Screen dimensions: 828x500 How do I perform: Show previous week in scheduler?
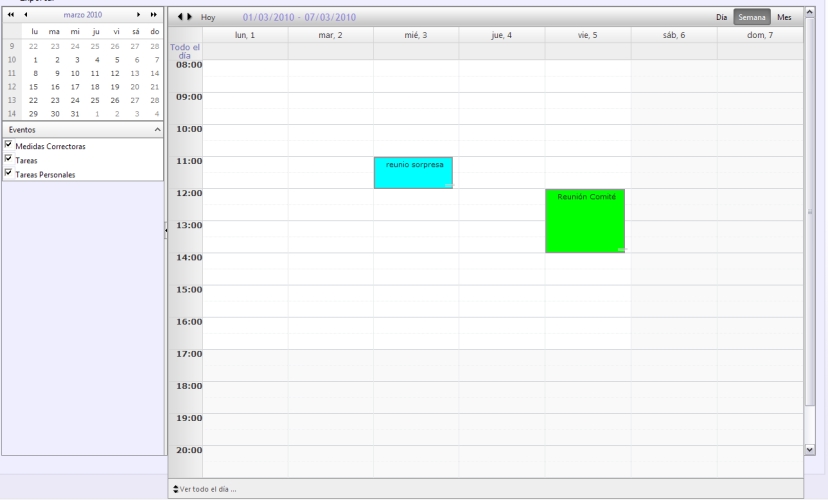(180, 17)
